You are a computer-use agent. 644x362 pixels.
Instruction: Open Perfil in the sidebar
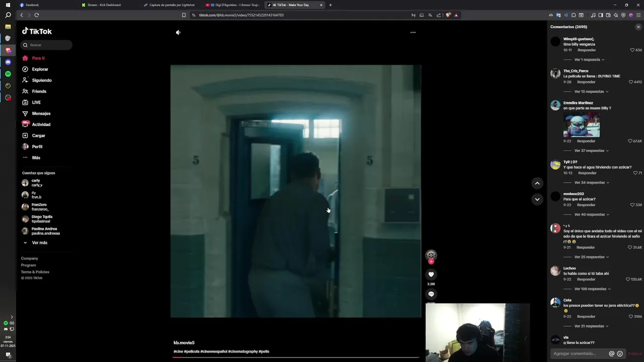tap(32, 147)
